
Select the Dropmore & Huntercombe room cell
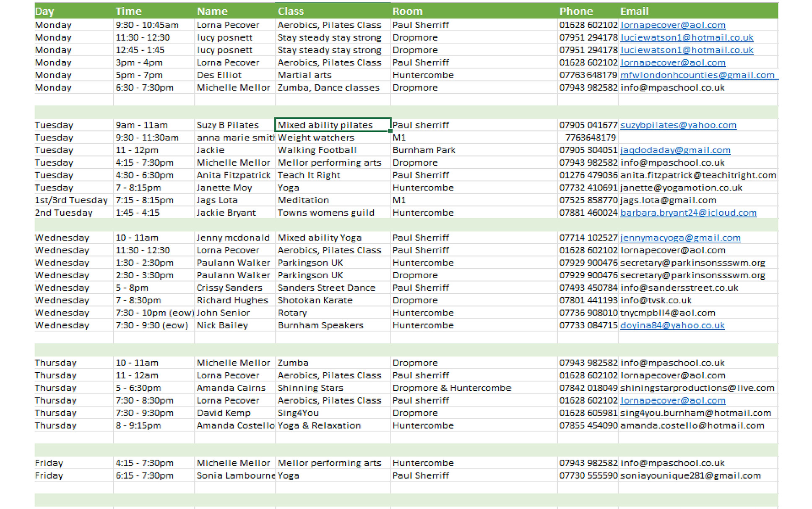point(474,388)
